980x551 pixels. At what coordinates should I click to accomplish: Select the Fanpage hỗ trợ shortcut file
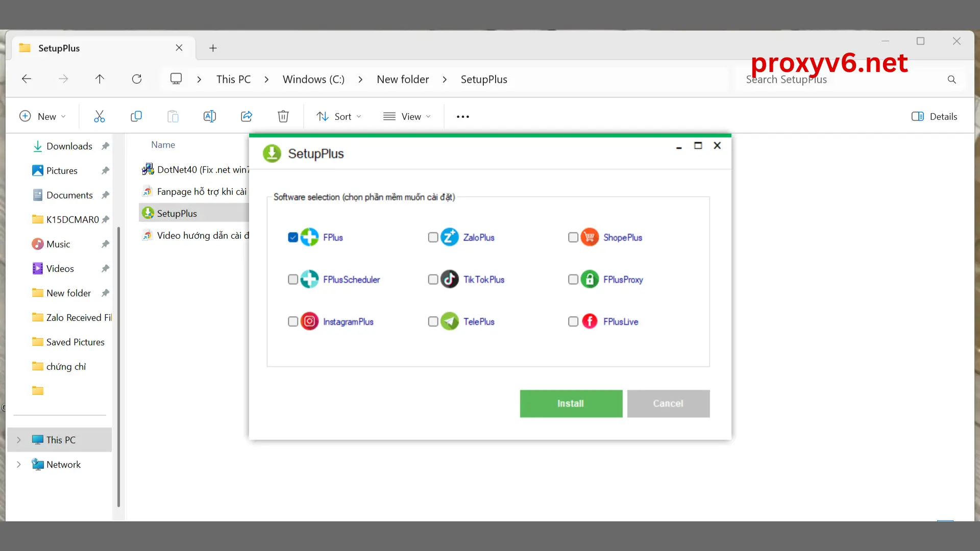(x=194, y=191)
